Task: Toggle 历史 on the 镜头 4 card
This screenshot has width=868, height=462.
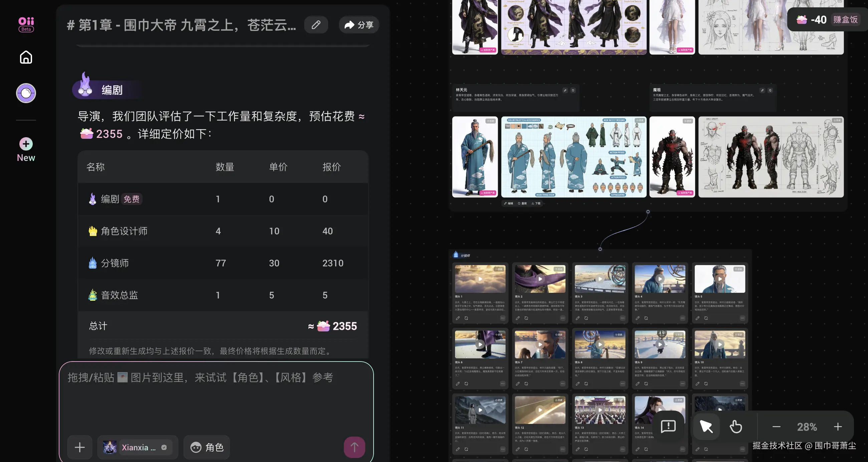Action: 679,269
